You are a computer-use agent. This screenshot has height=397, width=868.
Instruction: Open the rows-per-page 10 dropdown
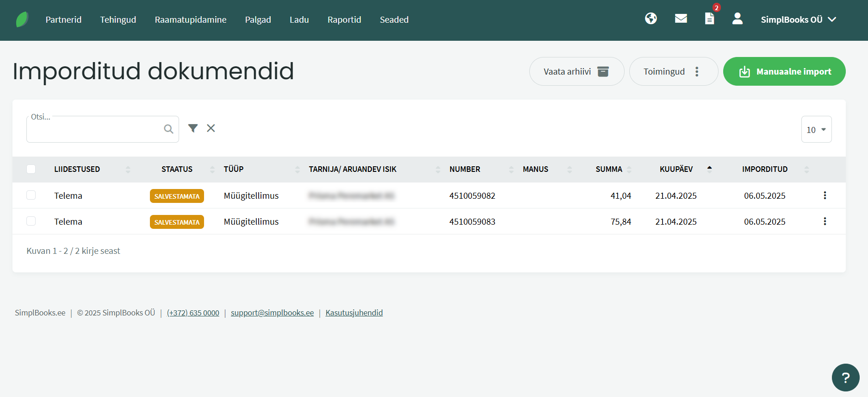click(817, 129)
